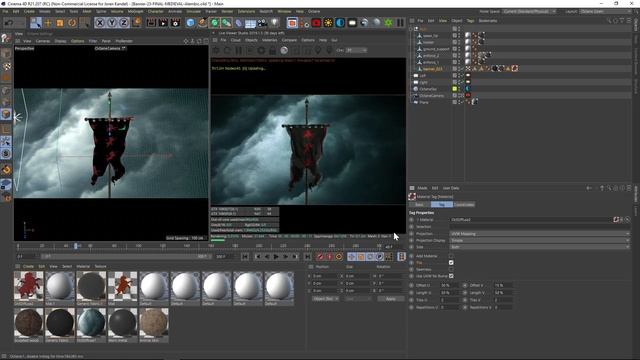Click the Apply button in coordinates

[390, 299]
